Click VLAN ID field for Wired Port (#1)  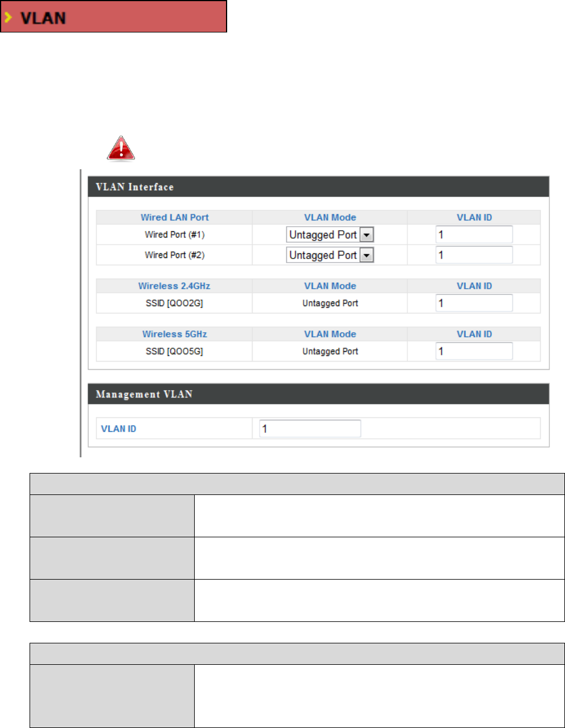point(474,235)
